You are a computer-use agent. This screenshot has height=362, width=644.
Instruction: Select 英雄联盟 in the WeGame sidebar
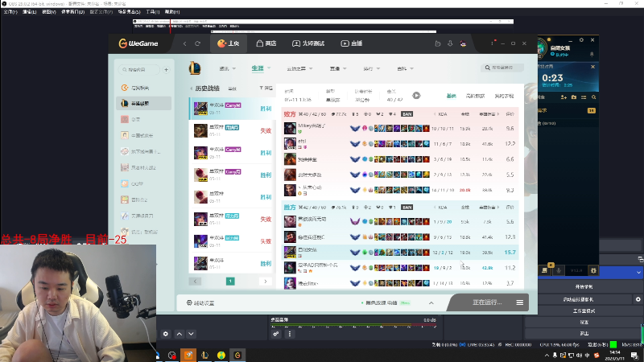tap(144, 104)
